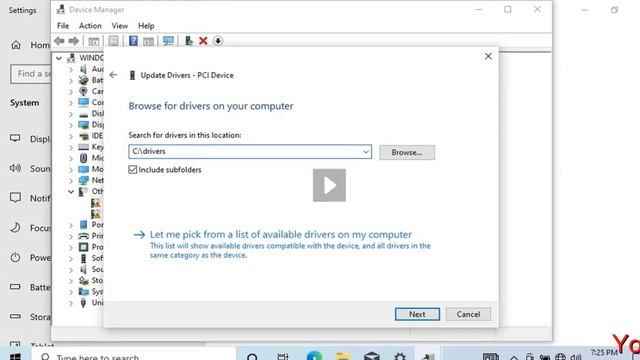
Task: Click the blue Help question mark toolbar icon
Action: tap(133, 41)
